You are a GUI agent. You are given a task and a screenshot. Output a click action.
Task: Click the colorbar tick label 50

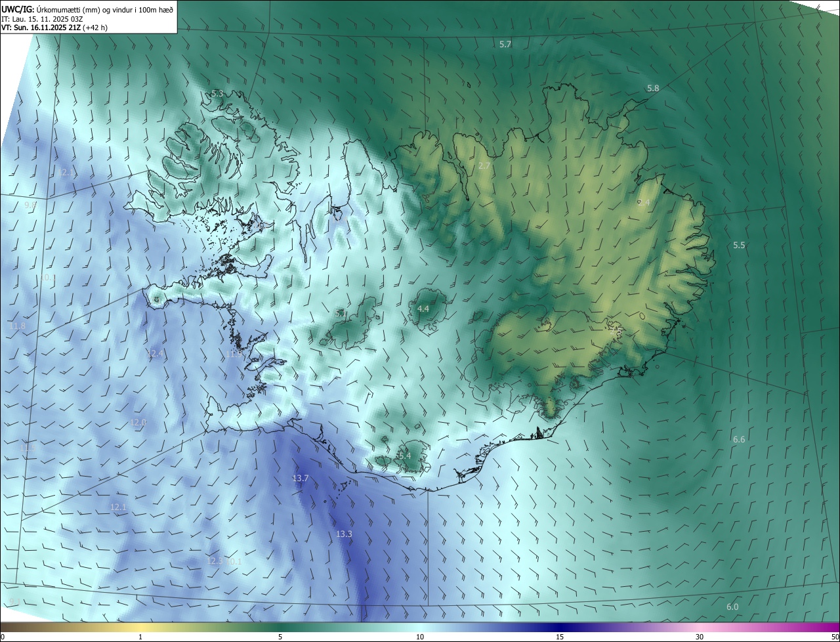coord(835,637)
